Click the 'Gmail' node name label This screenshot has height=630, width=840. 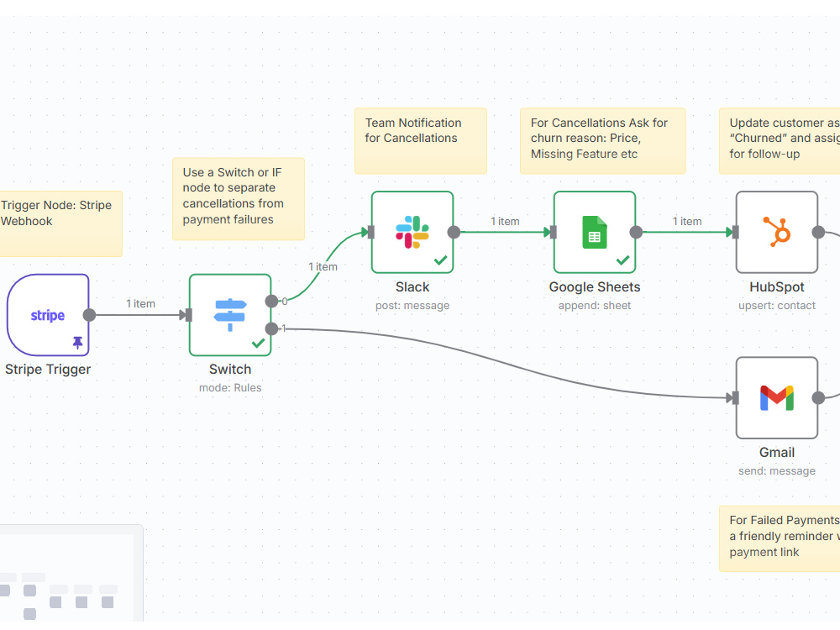point(777,453)
